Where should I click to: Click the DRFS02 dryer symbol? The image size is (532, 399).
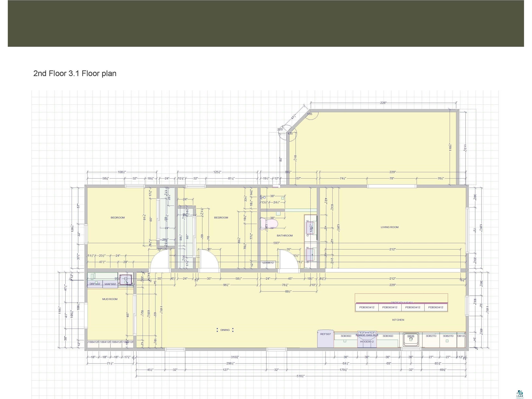click(95, 284)
